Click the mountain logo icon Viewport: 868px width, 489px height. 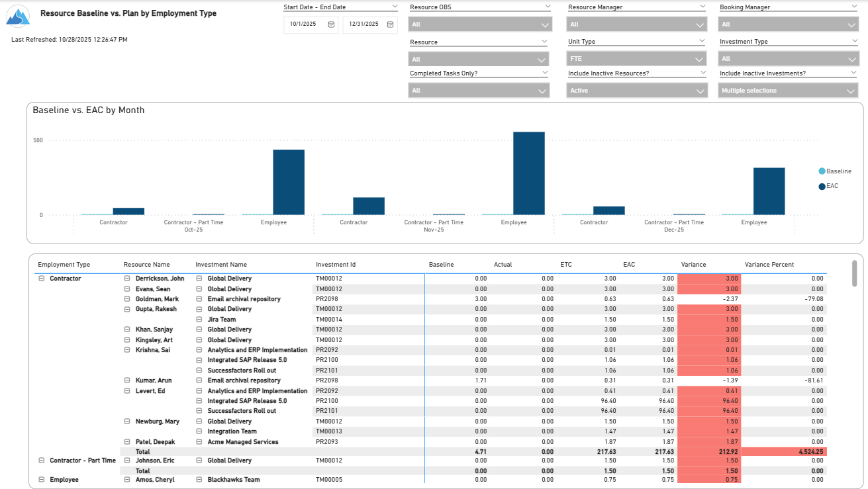pyautogui.click(x=18, y=17)
